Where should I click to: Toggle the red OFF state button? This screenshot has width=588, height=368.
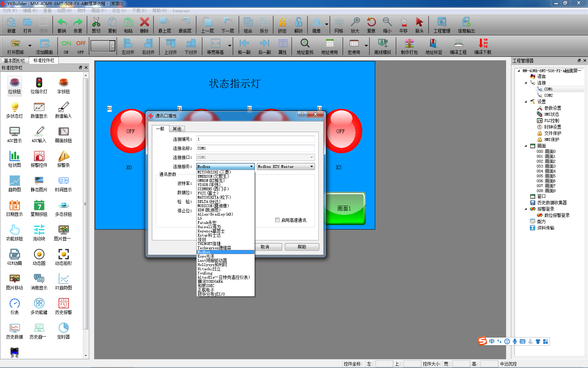click(x=80, y=46)
